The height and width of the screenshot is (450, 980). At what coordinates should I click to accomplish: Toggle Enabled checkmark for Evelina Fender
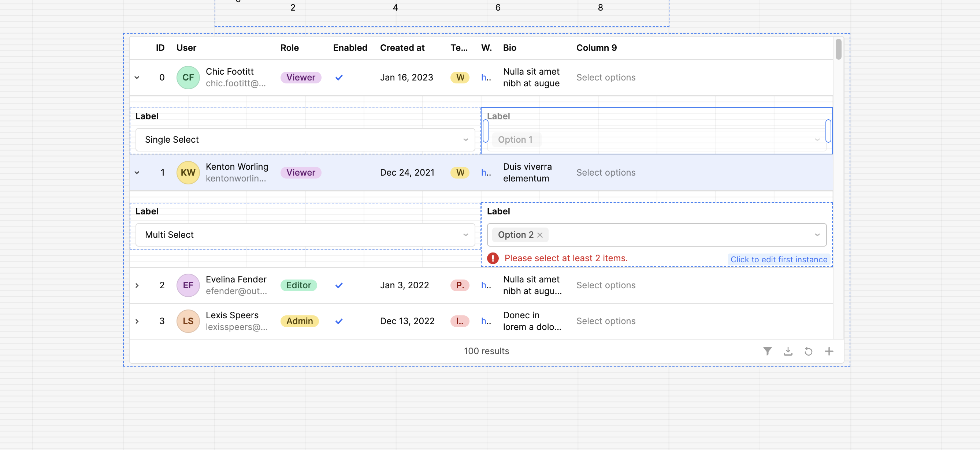339,285
